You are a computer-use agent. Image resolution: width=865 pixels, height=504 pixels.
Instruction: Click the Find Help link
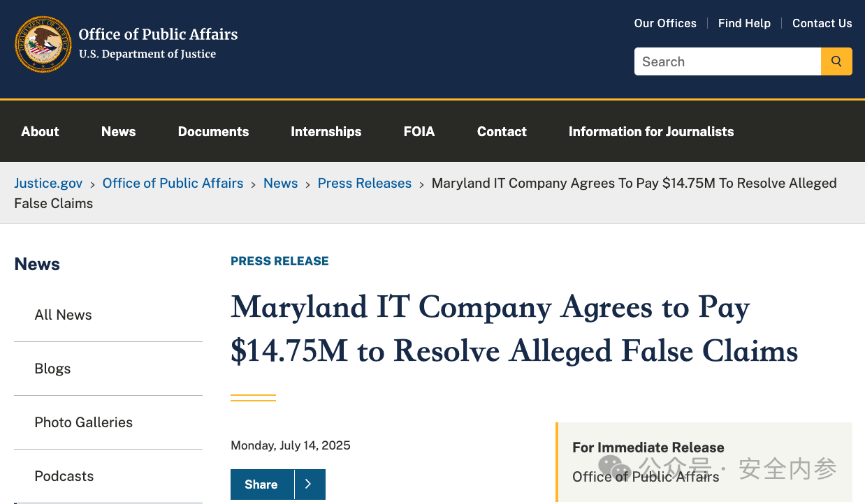(744, 23)
